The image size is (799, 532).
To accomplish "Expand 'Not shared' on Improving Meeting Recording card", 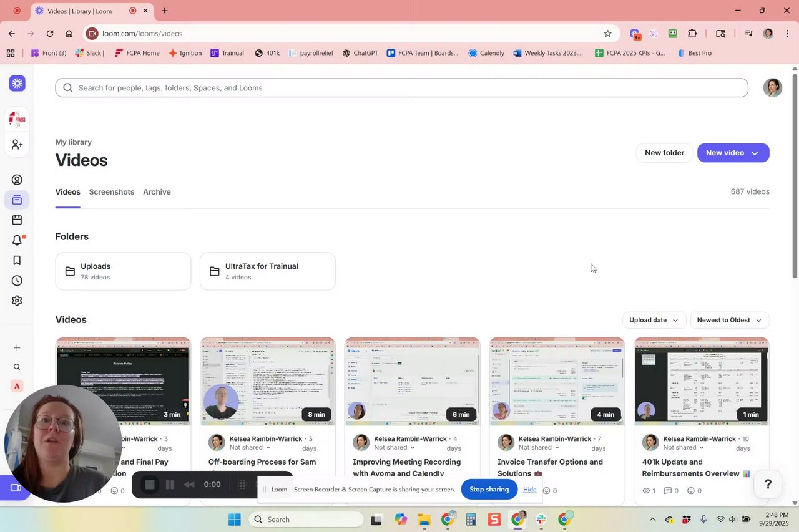I will tap(394, 448).
